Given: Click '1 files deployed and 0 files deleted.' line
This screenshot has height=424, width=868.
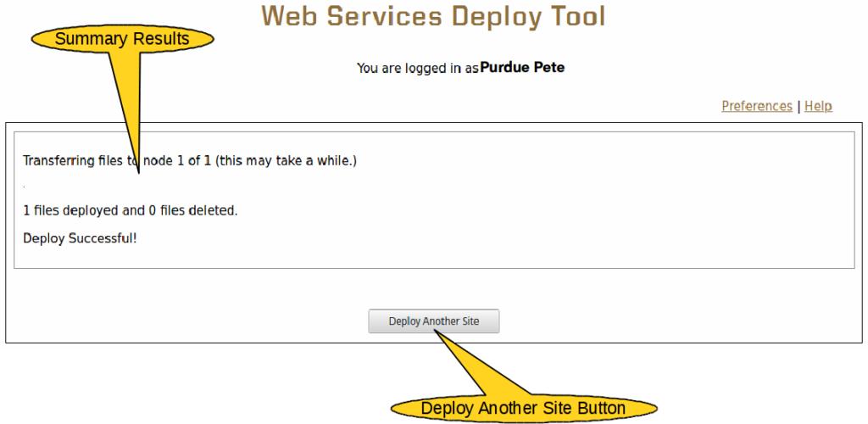Looking at the screenshot, I should tap(130, 211).
